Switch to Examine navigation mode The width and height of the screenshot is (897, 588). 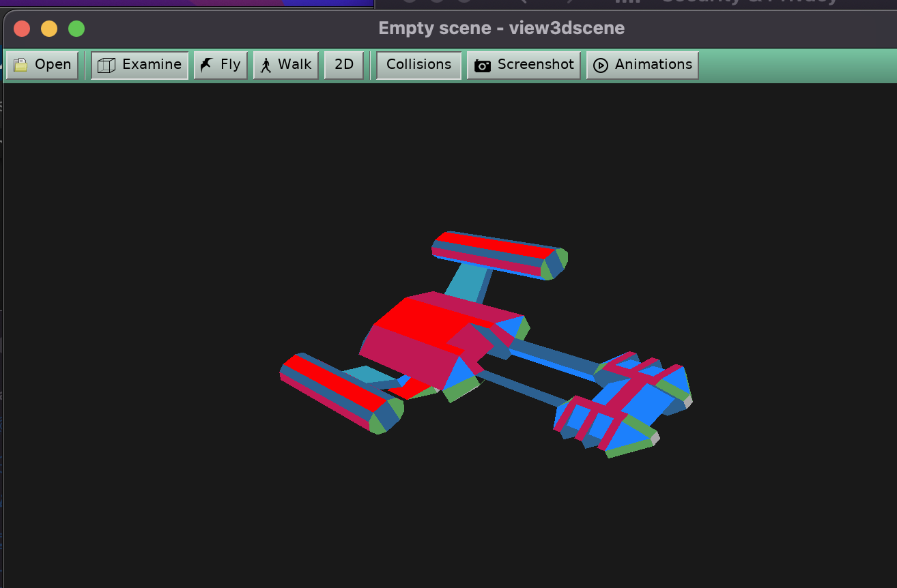click(139, 65)
